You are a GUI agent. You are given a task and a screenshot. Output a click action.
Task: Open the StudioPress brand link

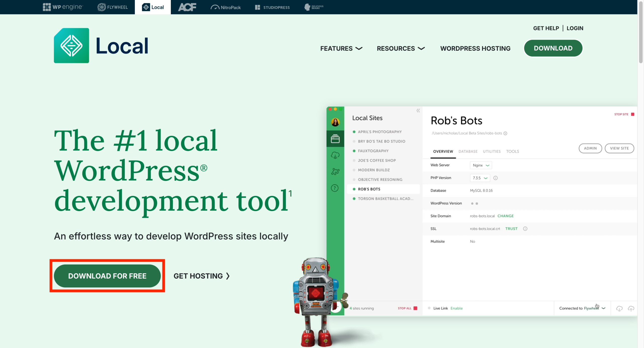click(272, 7)
